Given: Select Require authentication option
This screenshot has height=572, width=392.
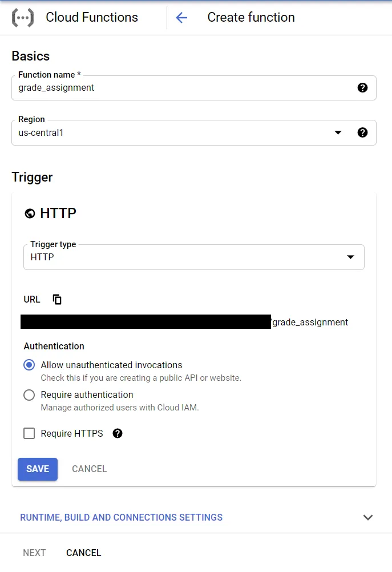Looking at the screenshot, I should [x=29, y=394].
